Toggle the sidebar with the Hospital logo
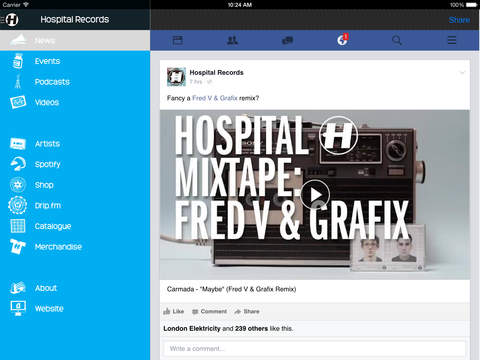 click(10, 19)
